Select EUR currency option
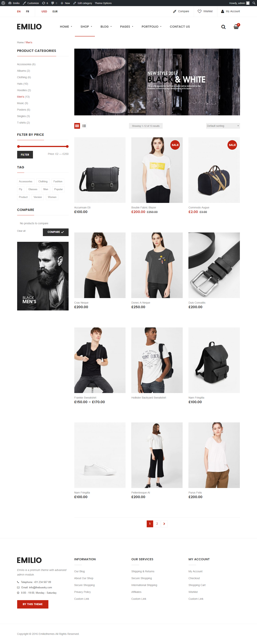Viewport: 257px width, 644px height. [x=55, y=11]
